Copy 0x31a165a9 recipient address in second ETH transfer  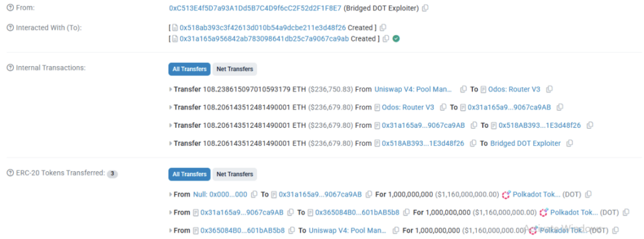pyautogui.click(x=559, y=107)
